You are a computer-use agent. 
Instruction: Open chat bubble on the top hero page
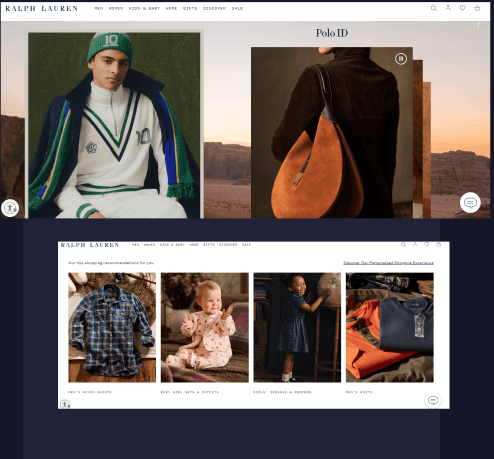[x=470, y=203]
